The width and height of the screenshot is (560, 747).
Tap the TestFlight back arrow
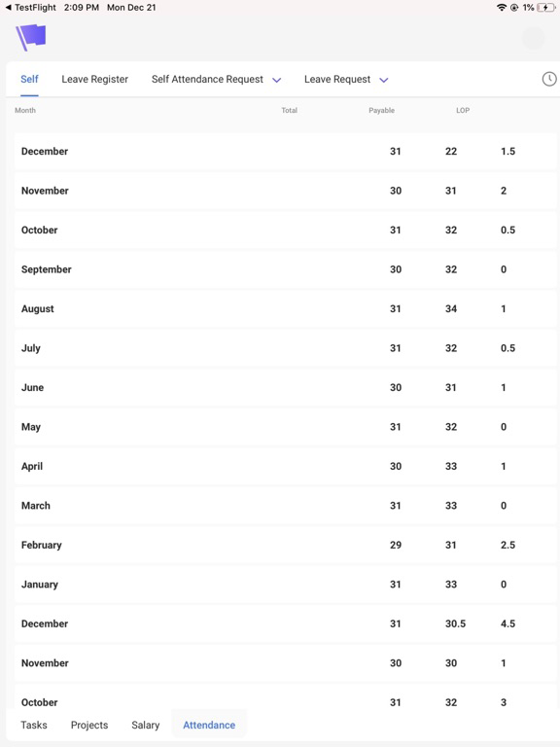8,8
